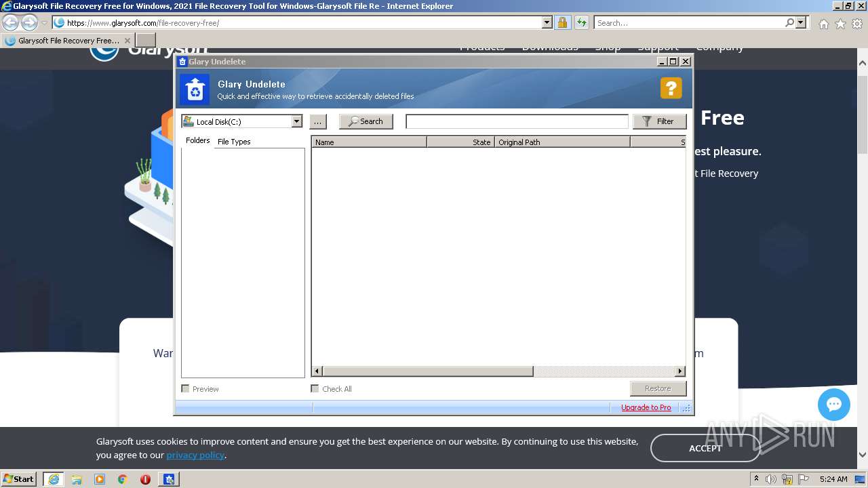Close the Glarysoft File Recovery browser tab

click(127, 41)
